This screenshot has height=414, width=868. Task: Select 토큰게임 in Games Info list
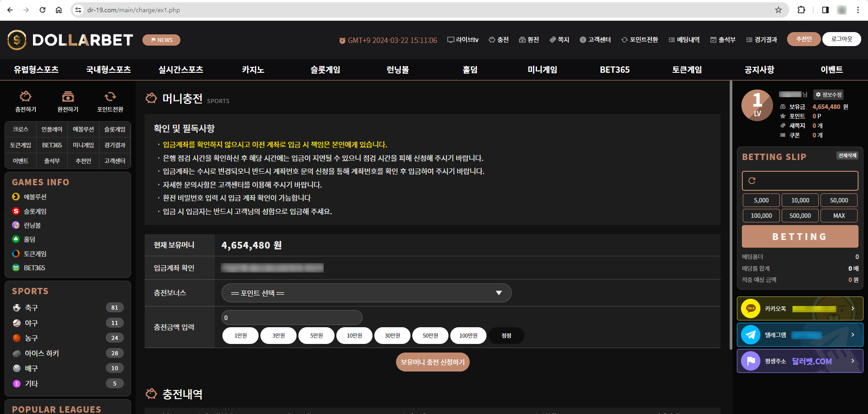point(35,254)
